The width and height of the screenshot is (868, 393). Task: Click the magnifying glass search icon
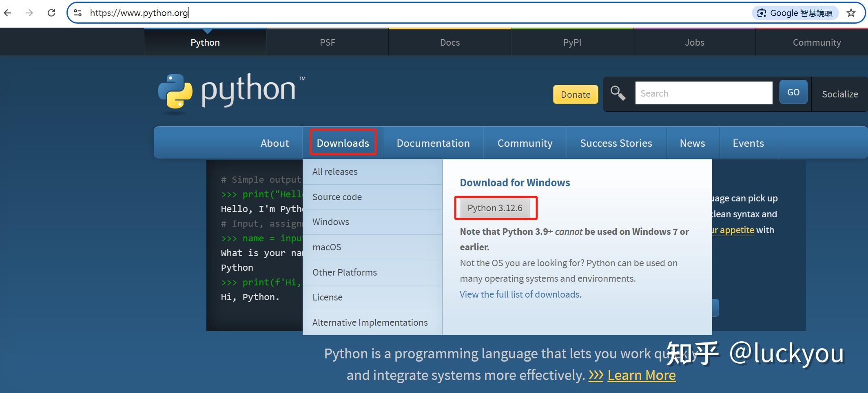coord(618,93)
